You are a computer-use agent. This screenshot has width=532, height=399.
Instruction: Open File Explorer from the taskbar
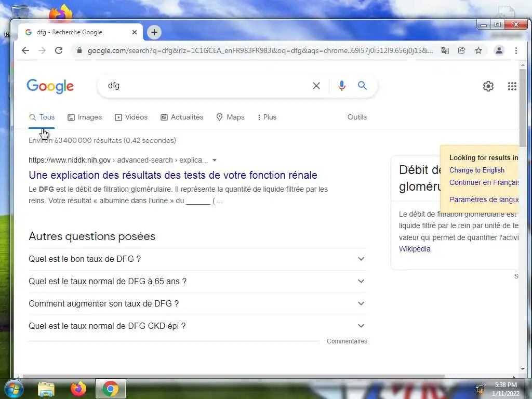[46, 389]
